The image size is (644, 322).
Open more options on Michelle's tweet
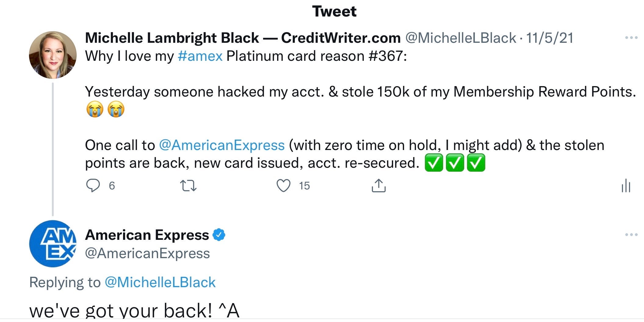(x=631, y=38)
